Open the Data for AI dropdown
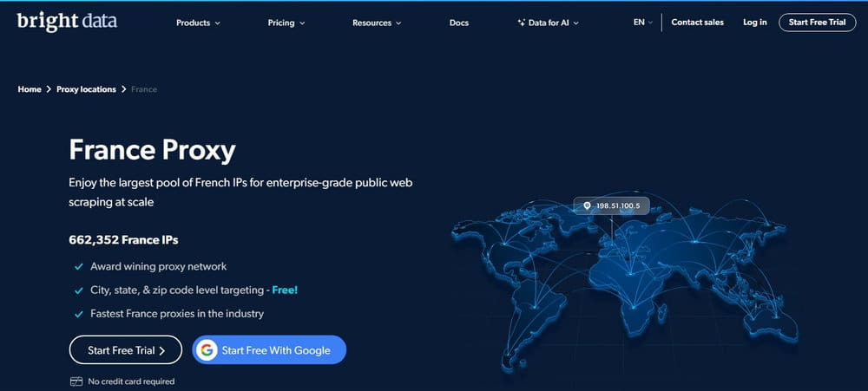 548,23
